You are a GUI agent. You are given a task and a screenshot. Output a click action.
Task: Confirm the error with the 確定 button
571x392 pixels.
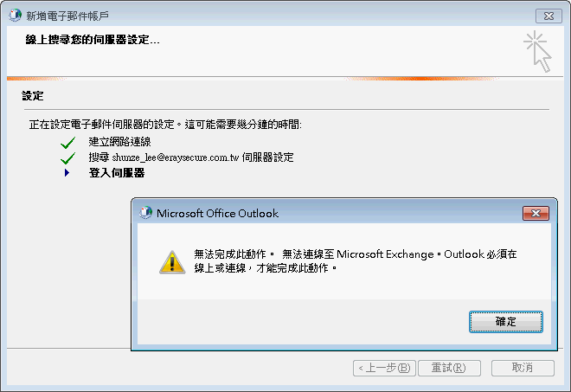506,322
